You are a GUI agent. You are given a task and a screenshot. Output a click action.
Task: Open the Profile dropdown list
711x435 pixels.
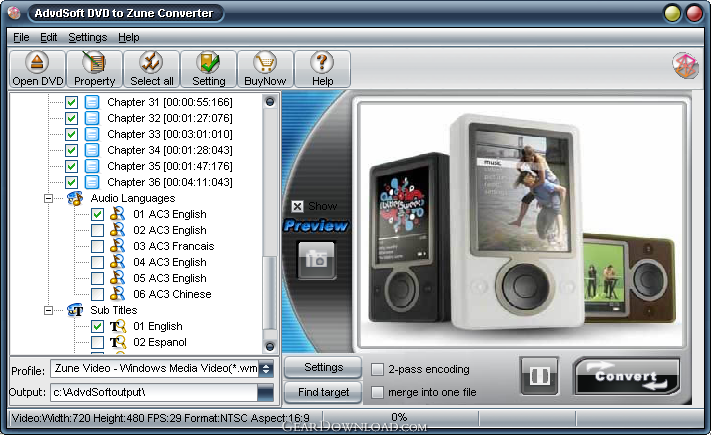coord(267,369)
